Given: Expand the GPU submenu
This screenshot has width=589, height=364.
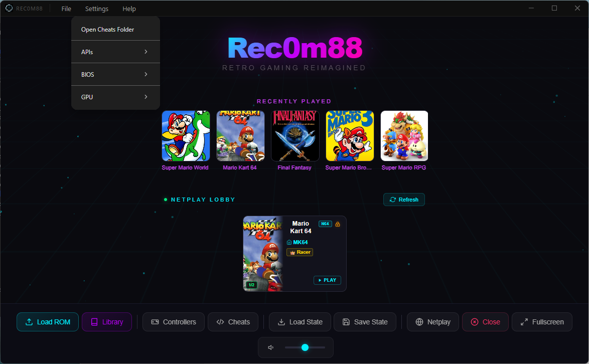Looking at the screenshot, I should [115, 97].
